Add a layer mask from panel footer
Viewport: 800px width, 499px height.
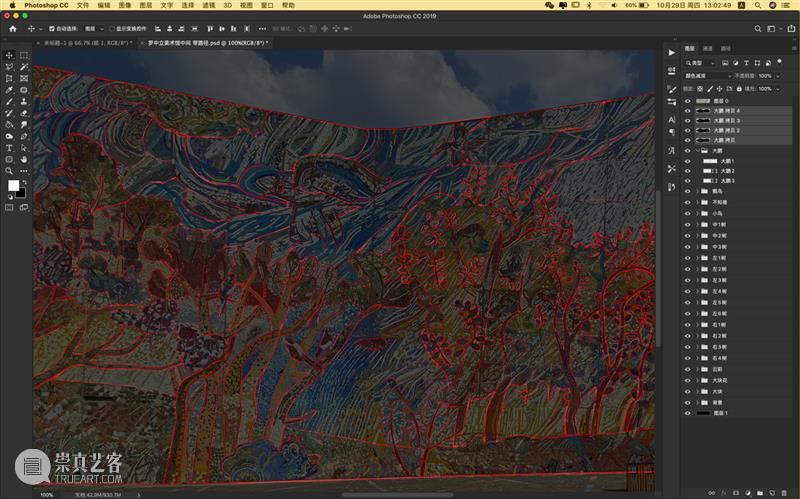pos(736,493)
